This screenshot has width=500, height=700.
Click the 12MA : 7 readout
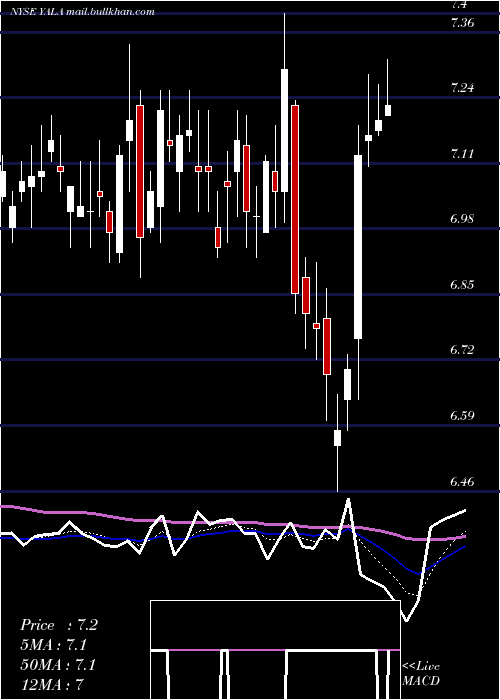pyautogui.click(x=52, y=684)
